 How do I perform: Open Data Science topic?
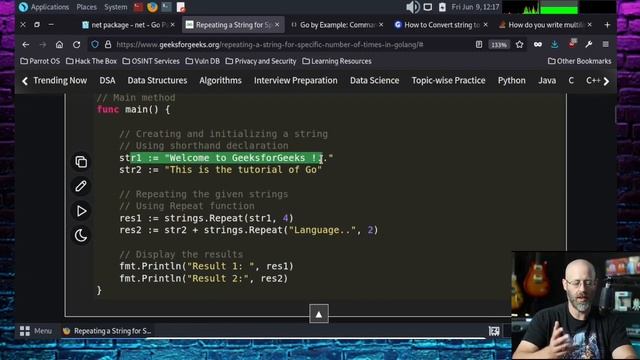pos(374,80)
